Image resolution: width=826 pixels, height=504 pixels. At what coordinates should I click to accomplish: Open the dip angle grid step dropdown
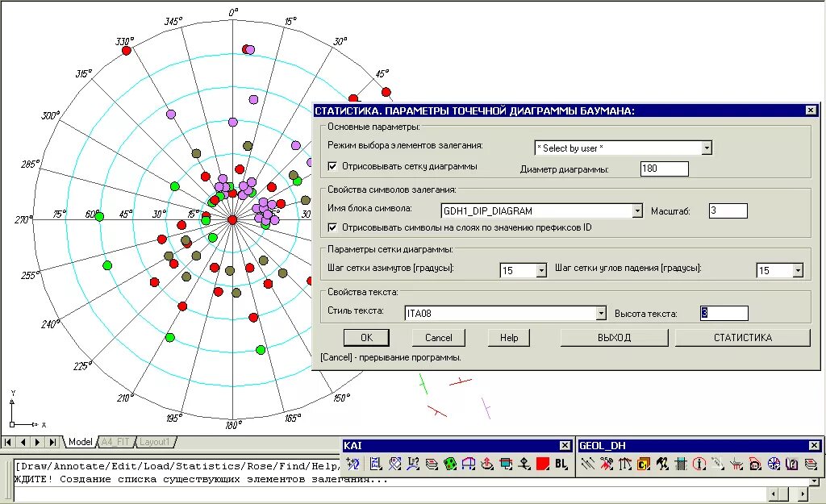coord(798,271)
